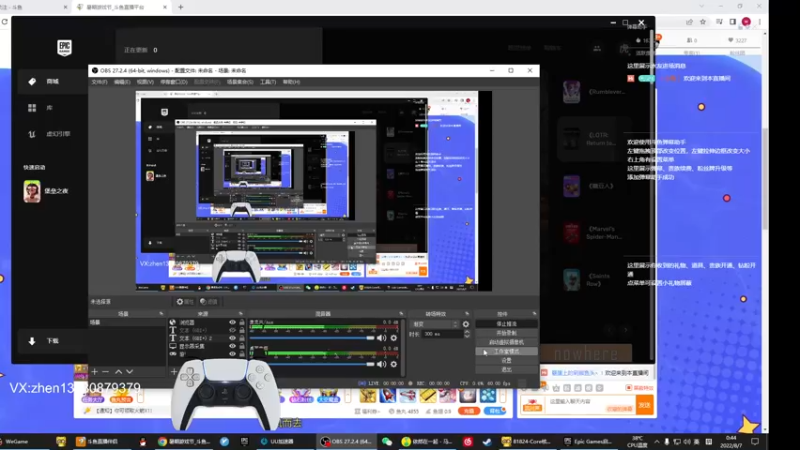Screen dimensions: 800x450
Task: Open scene transition type dropdown
Action: click(x=435, y=324)
